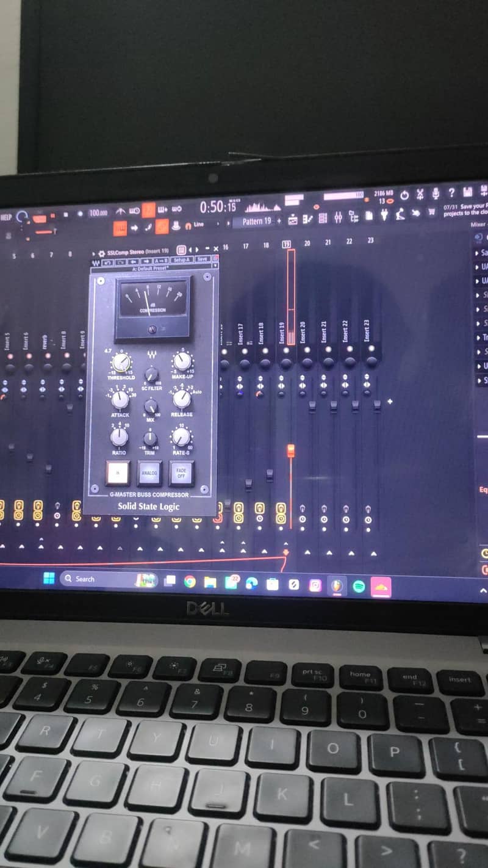Click the Save preset button
The width and height of the screenshot is (488, 868).
202,259
